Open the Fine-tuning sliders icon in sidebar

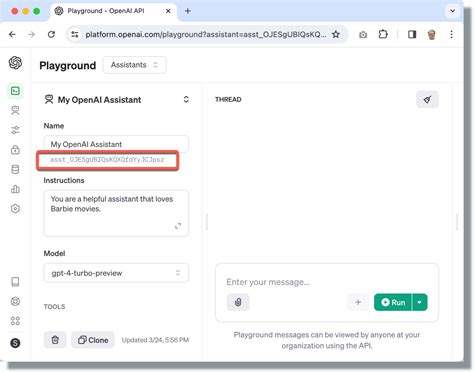[x=15, y=130]
